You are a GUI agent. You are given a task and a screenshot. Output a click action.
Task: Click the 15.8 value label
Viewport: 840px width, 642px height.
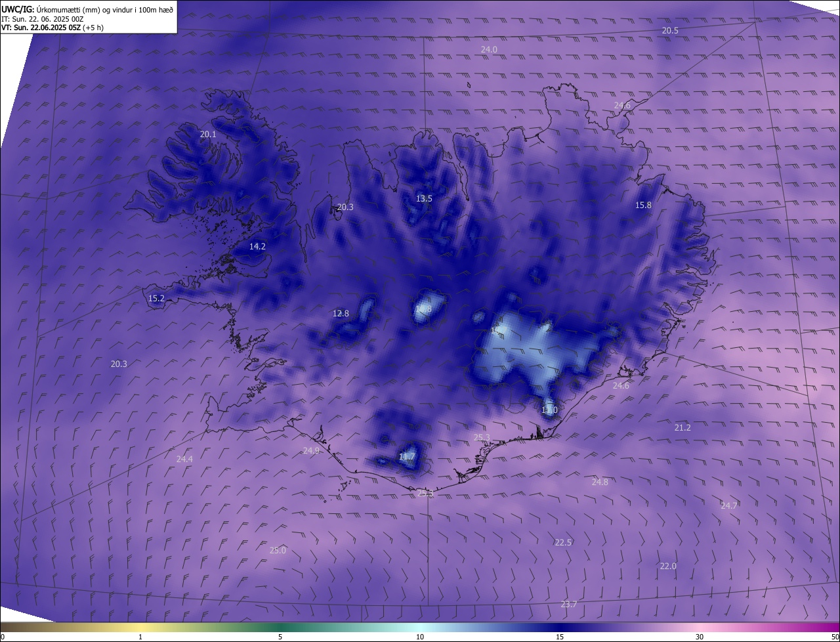click(643, 205)
